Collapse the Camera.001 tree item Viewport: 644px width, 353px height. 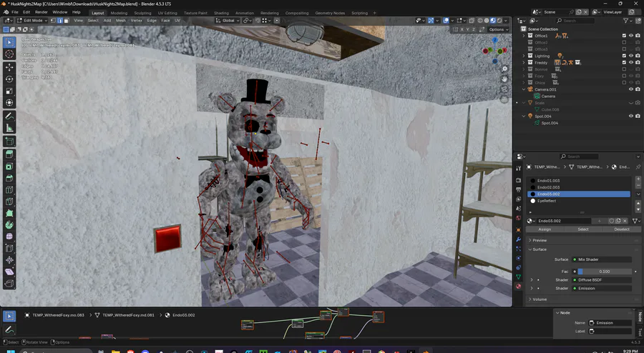(x=524, y=89)
